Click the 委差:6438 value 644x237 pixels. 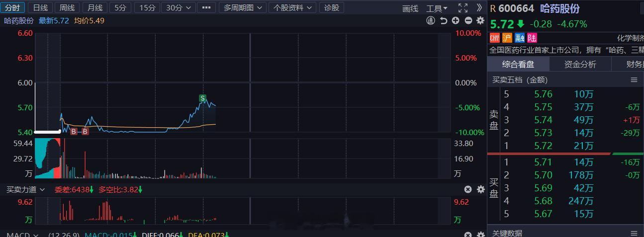pyautogui.click(x=74, y=189)
